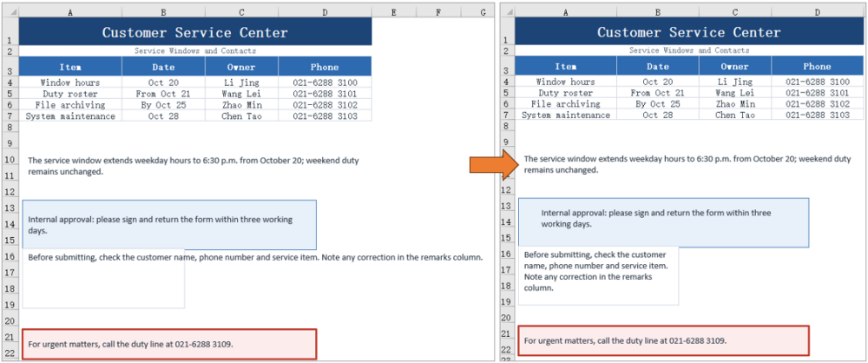Select column E header in left spreadsheet

[393, 12]
